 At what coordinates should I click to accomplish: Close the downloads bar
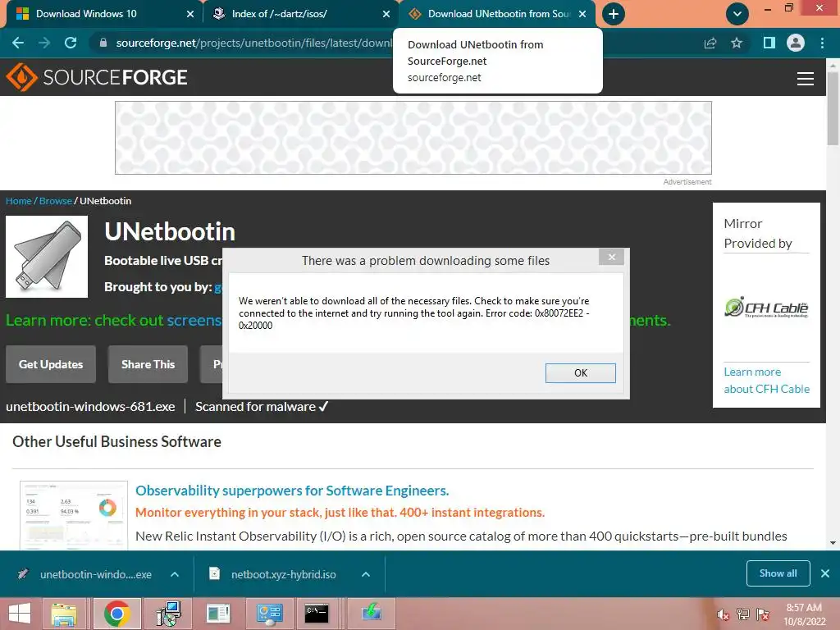(x=825, y=573)
